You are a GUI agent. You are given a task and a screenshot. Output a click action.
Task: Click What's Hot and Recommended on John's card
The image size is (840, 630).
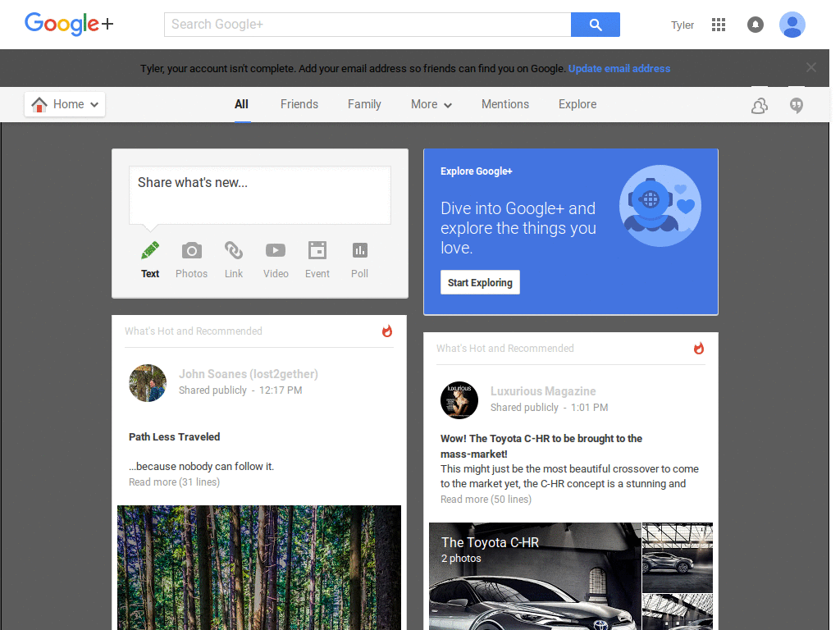194,331
